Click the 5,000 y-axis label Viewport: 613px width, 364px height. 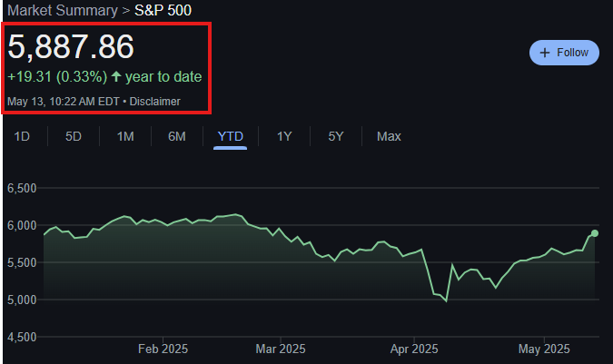pos(22,300)
